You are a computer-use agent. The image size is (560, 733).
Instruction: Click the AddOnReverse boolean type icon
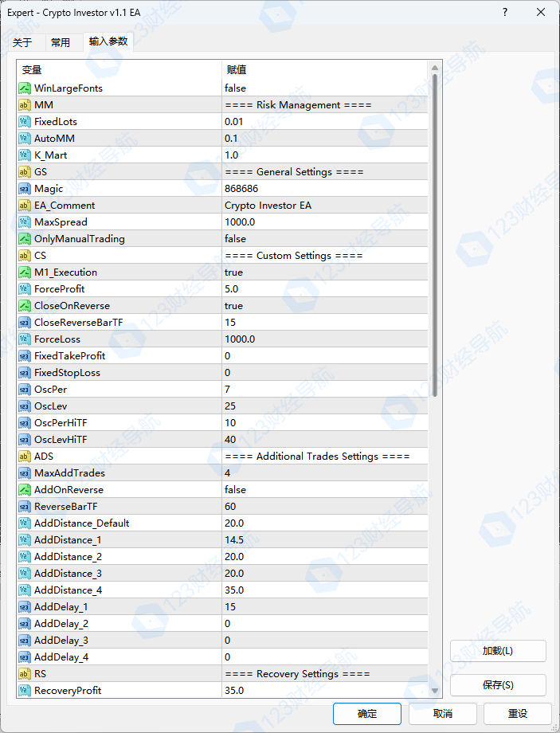25,490
